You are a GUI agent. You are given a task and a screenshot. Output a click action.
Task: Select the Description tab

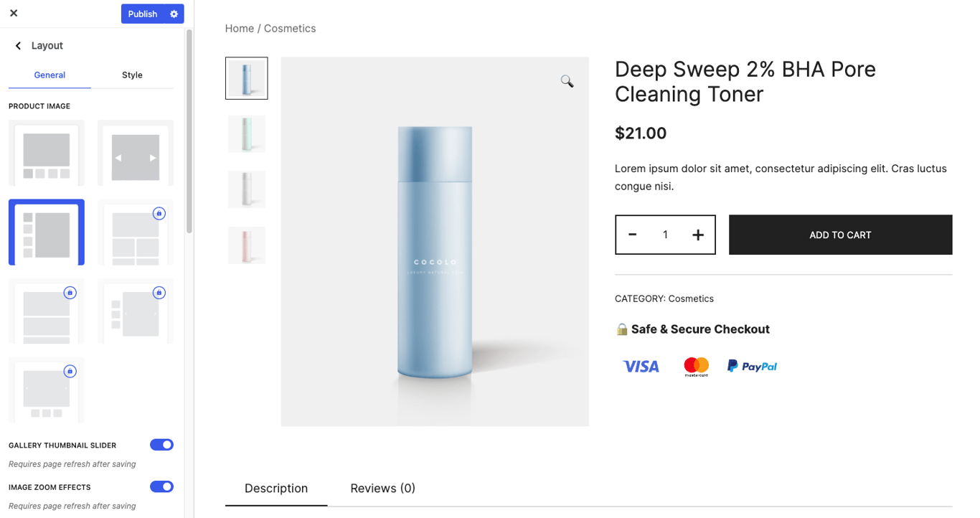tap(276, 489)
